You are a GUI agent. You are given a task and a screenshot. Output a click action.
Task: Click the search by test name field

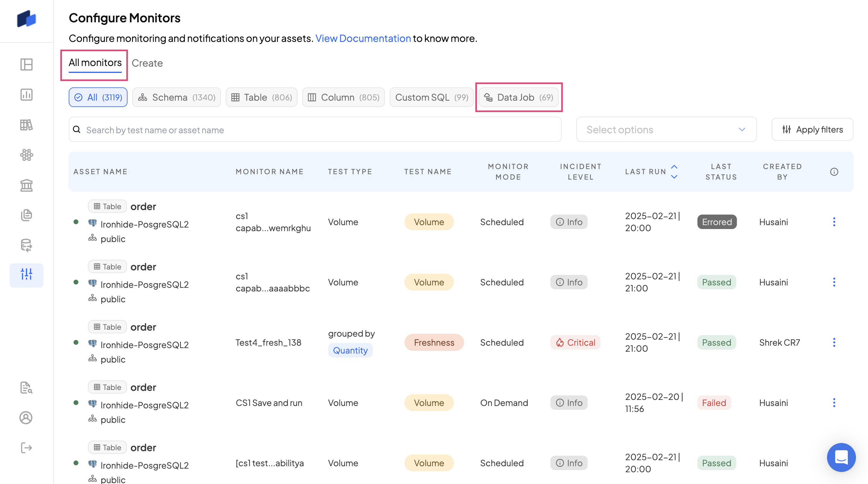pyautogui.click(x=315, y=130)
